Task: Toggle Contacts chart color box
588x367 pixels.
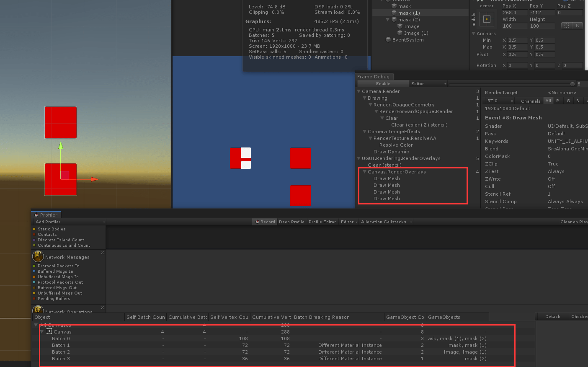Action: tap(34, 235)
